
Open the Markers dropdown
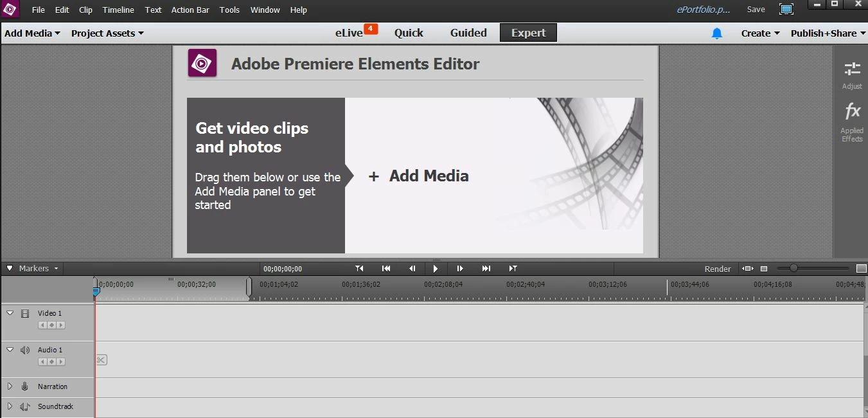click(x=39, y=268)
